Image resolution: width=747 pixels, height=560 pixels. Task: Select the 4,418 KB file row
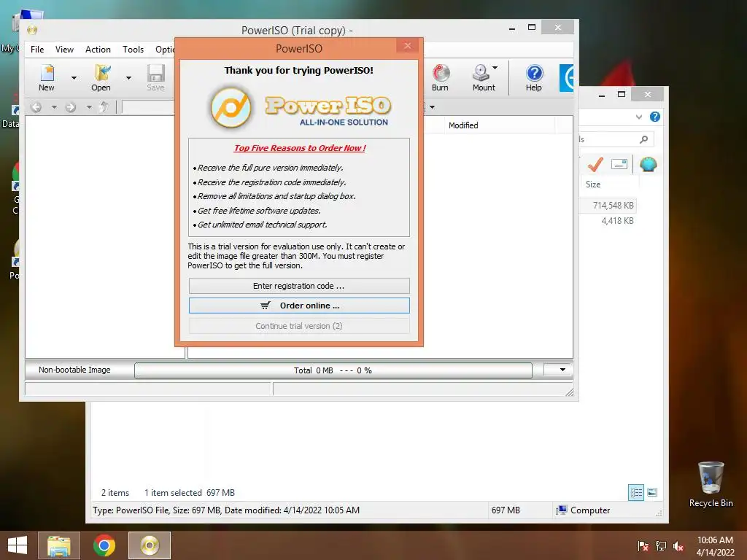(608, 220)
